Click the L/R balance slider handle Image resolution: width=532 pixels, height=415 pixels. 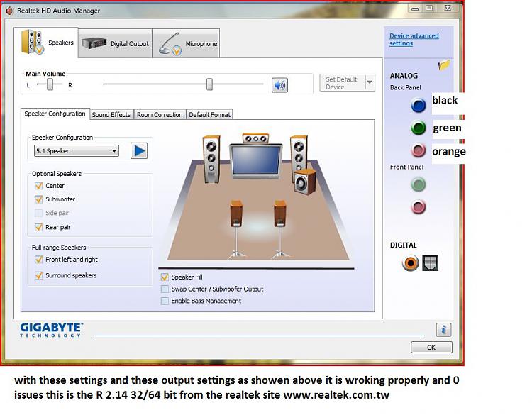coord(50,84)
